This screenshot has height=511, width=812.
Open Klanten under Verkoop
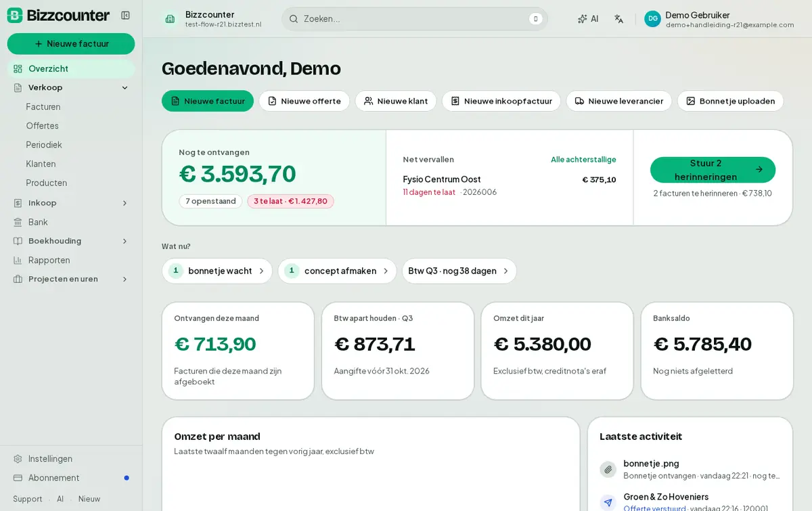41,164
